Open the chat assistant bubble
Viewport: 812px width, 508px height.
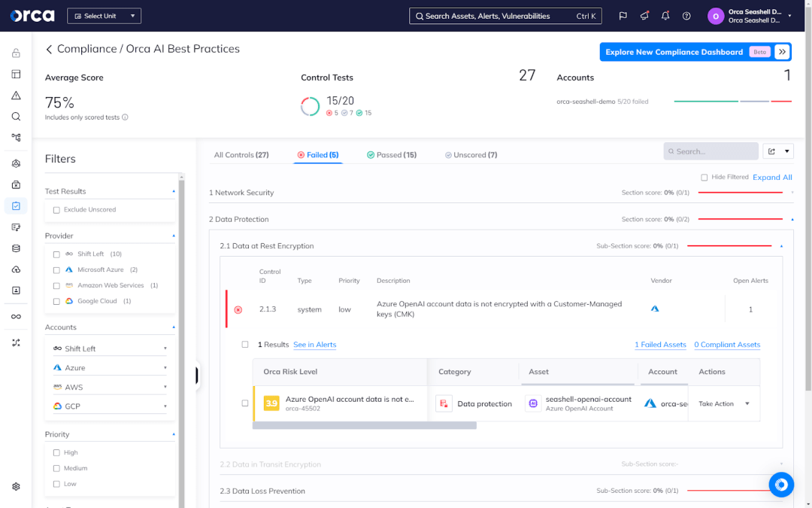tap(781, 485)
